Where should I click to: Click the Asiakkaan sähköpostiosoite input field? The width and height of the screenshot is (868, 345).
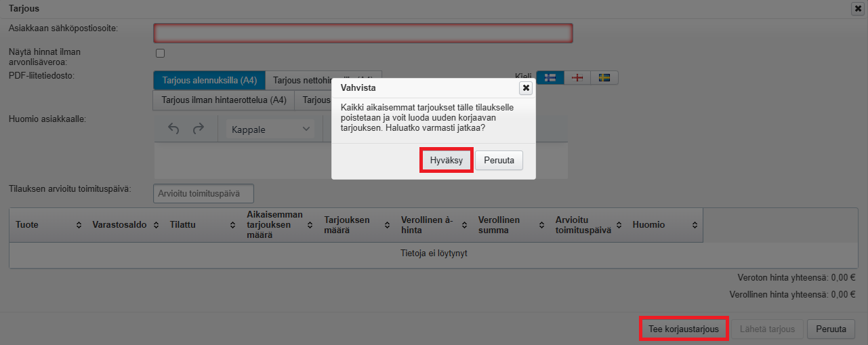pyautogui.click(x=363, y=33)
